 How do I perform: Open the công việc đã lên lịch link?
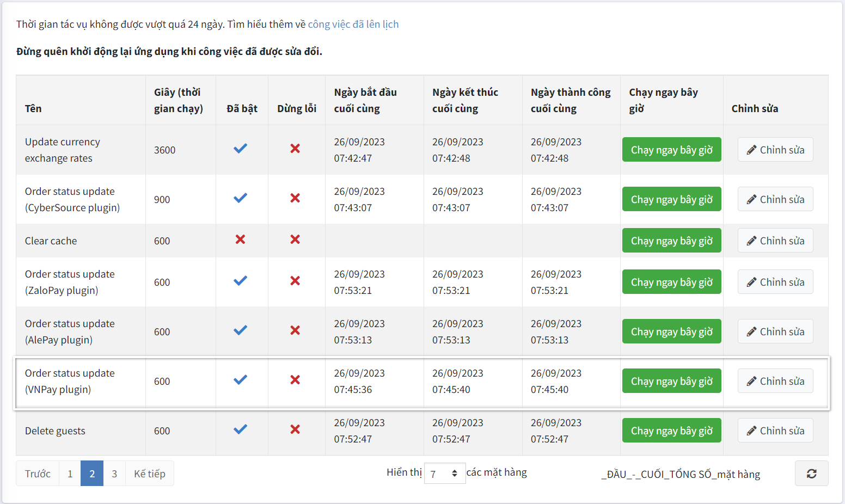click(x=353, y=24)
